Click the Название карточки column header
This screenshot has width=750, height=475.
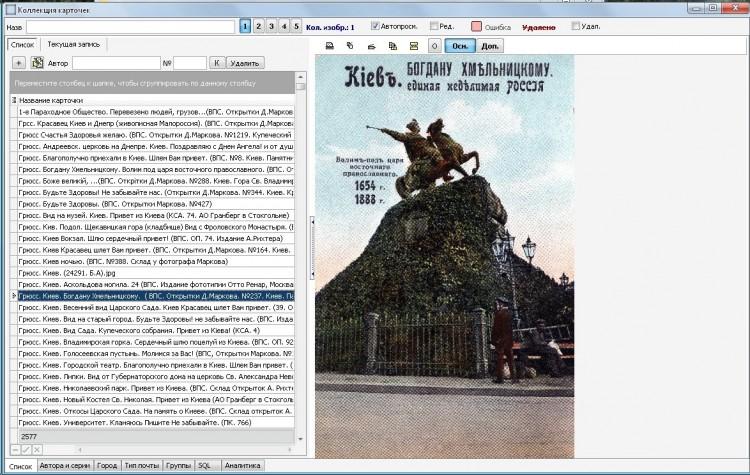pyautogui.click(x=156, y=100)
